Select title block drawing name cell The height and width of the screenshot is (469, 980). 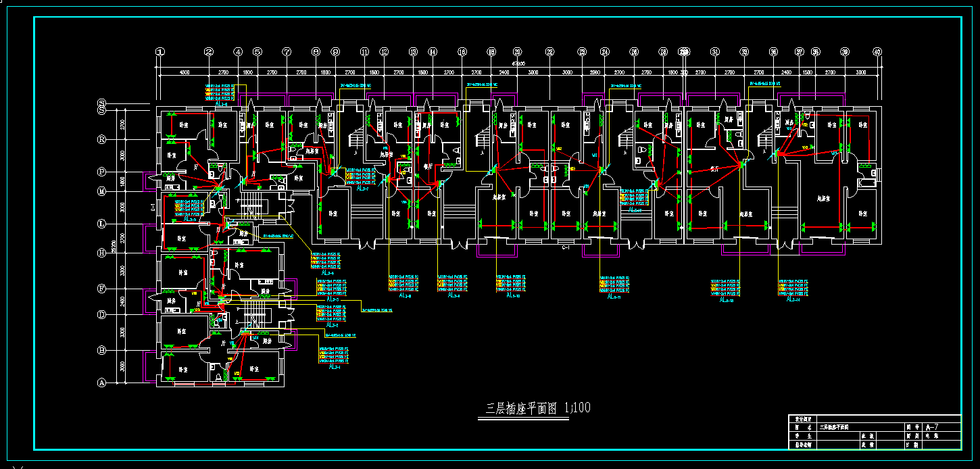(x=860, y=427)
